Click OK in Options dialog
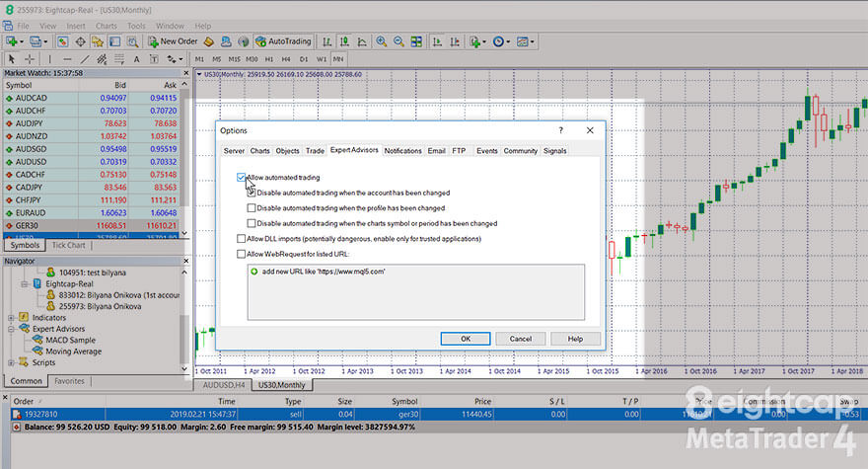The image size is (868, 469). pyautogui.click(x=466, y=339)
